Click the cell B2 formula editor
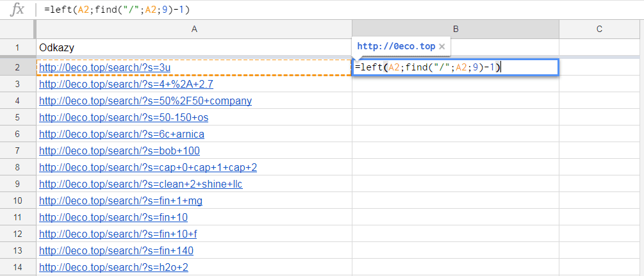 coord(455,67)
